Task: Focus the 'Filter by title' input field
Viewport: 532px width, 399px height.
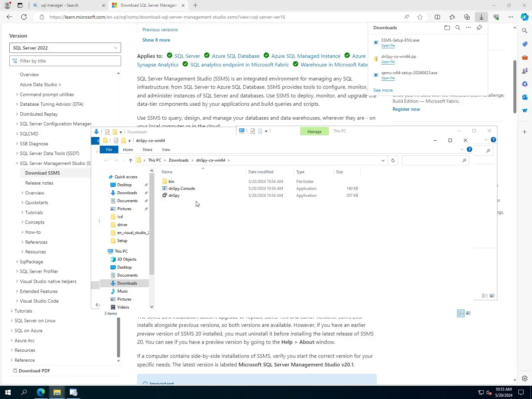Action: point(65,61)
